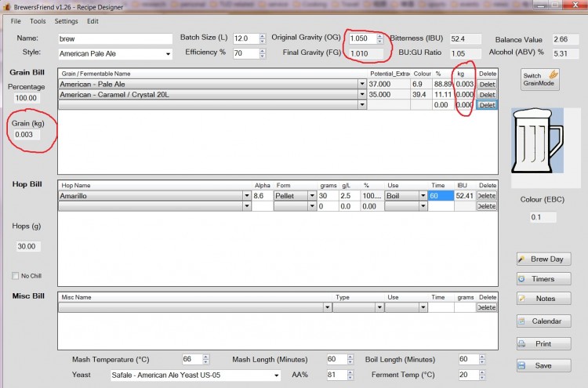Delete the Misc Bill row
Viewport: 588px width, 388px height.
click(x=487, y=307)
